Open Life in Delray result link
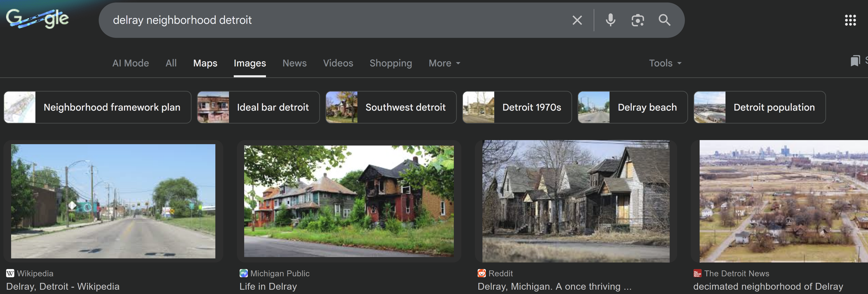868x294 pixels. click(268, 286)
